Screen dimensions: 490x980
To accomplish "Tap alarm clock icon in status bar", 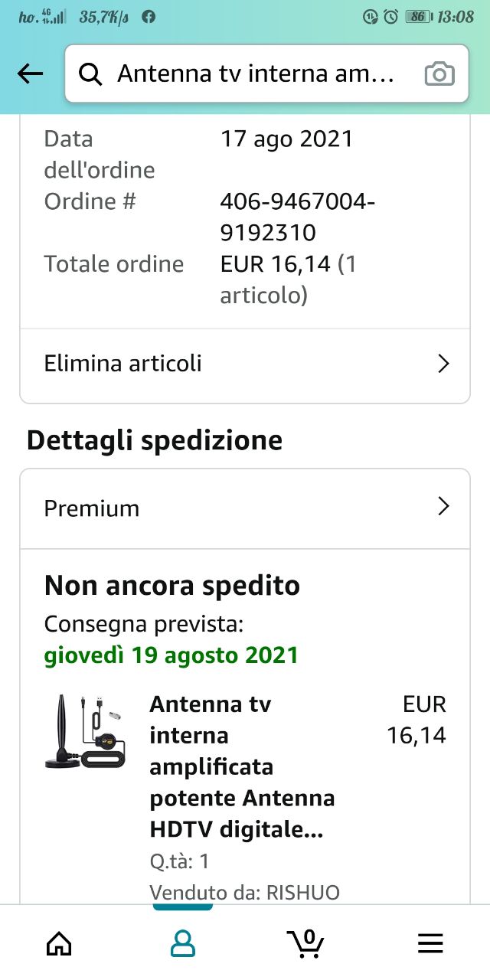I will [x=390, y=16].
